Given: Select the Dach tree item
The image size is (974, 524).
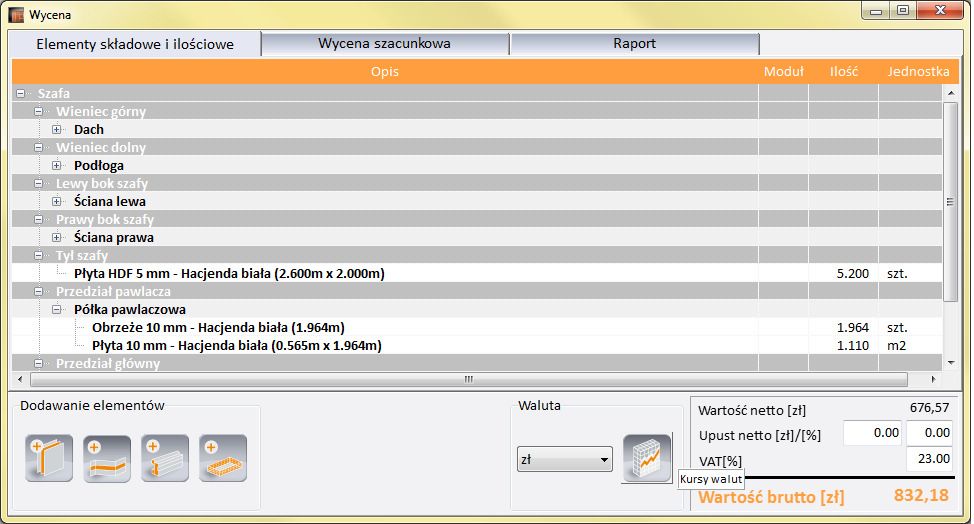Looking at the screenshot, I should coord(89,129).
